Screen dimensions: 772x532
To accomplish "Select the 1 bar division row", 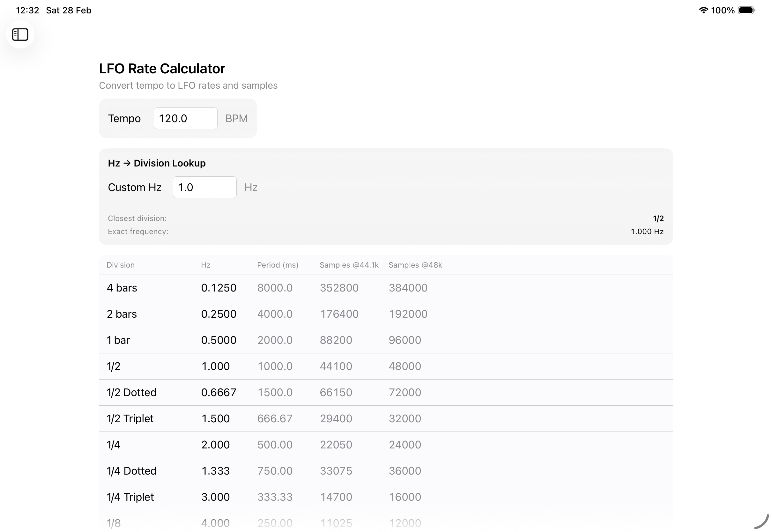I will (118, 340).
